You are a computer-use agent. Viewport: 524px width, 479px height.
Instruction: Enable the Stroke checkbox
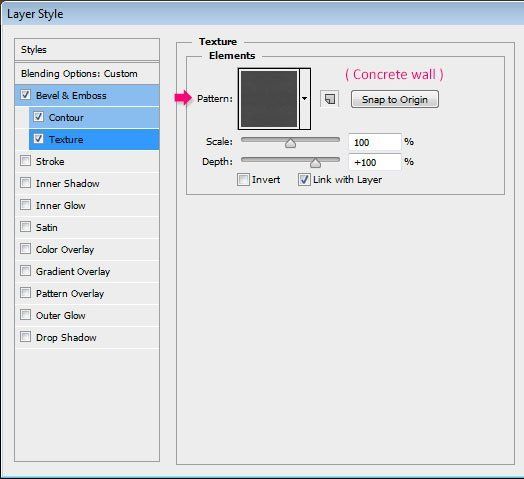coord(26,161)
